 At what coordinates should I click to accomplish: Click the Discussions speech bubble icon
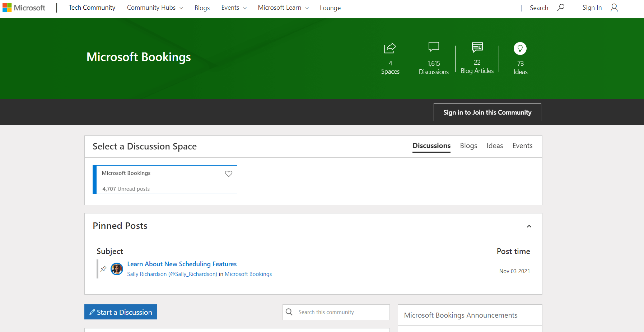(434, 47)
